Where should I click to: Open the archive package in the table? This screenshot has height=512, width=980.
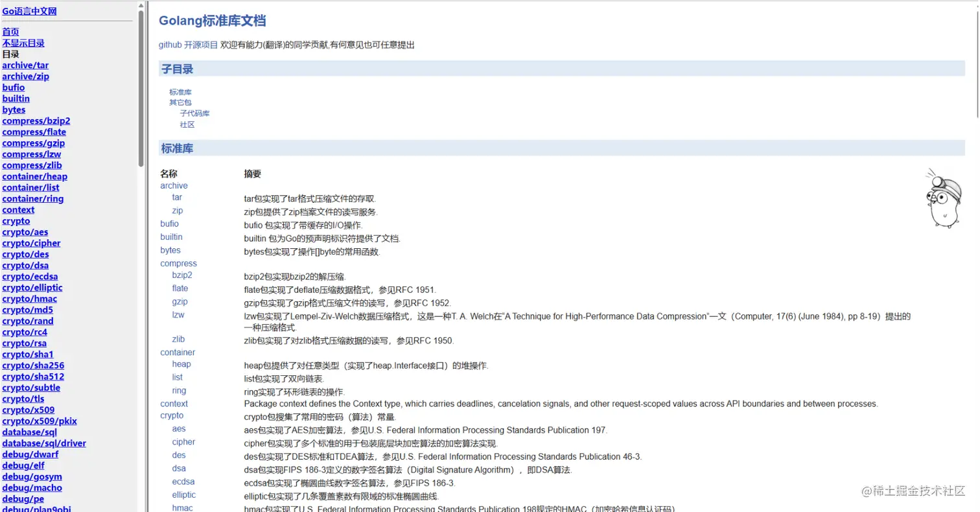tap(174, 185)
